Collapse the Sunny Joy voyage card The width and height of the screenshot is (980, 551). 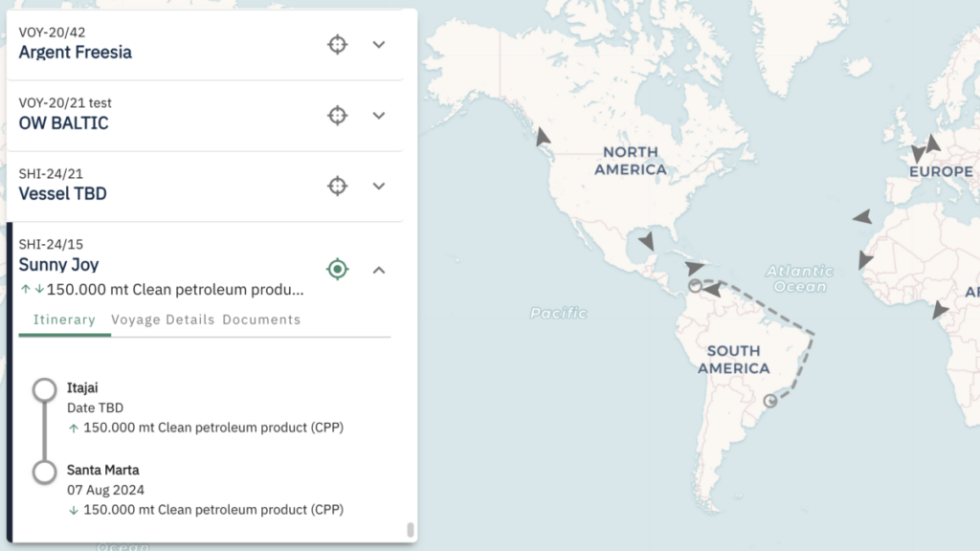[379, 270]
